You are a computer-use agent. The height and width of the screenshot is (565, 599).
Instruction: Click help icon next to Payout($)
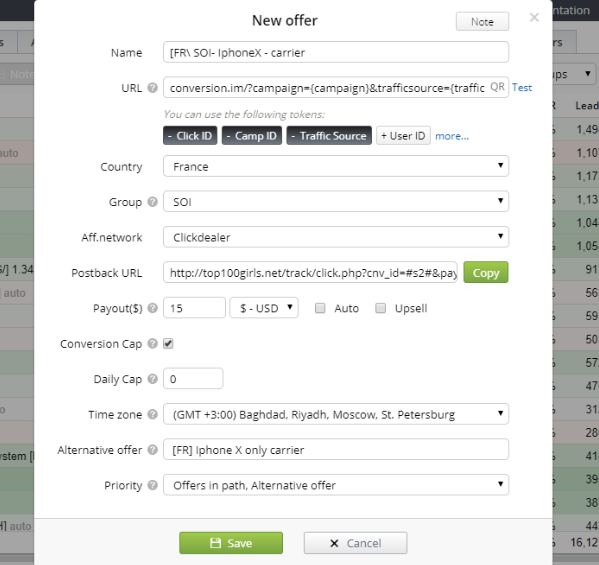pos(152,308)
